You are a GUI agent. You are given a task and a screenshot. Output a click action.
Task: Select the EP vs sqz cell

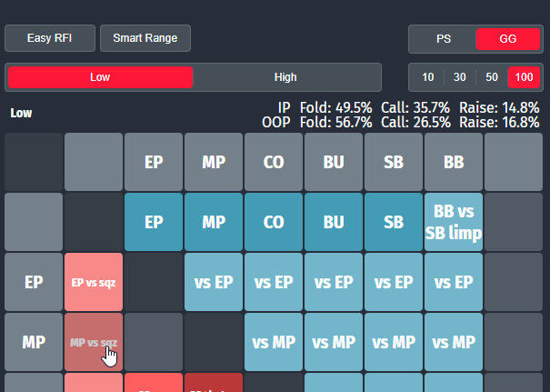[x=94, y=282]
